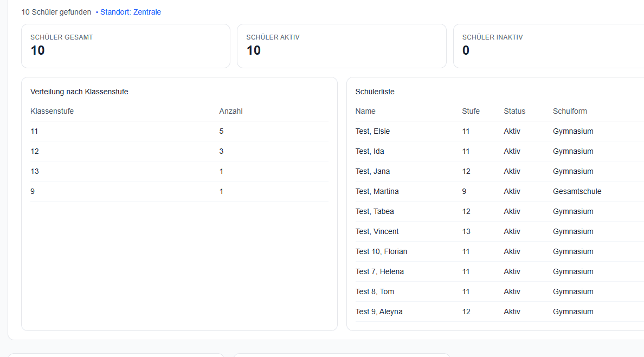Viewport: 644px width, 357px height.
Task: Select student 'Test, Vincent'
Action: 377,232
